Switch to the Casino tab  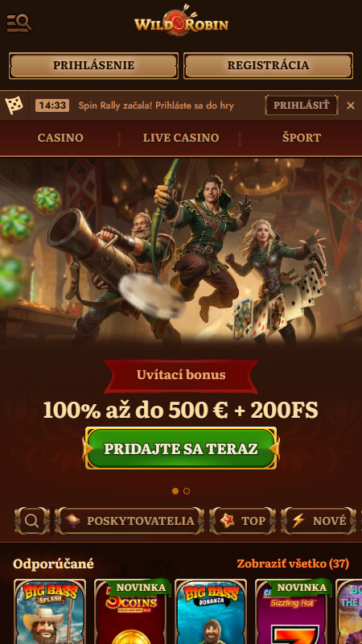(60, 138)
